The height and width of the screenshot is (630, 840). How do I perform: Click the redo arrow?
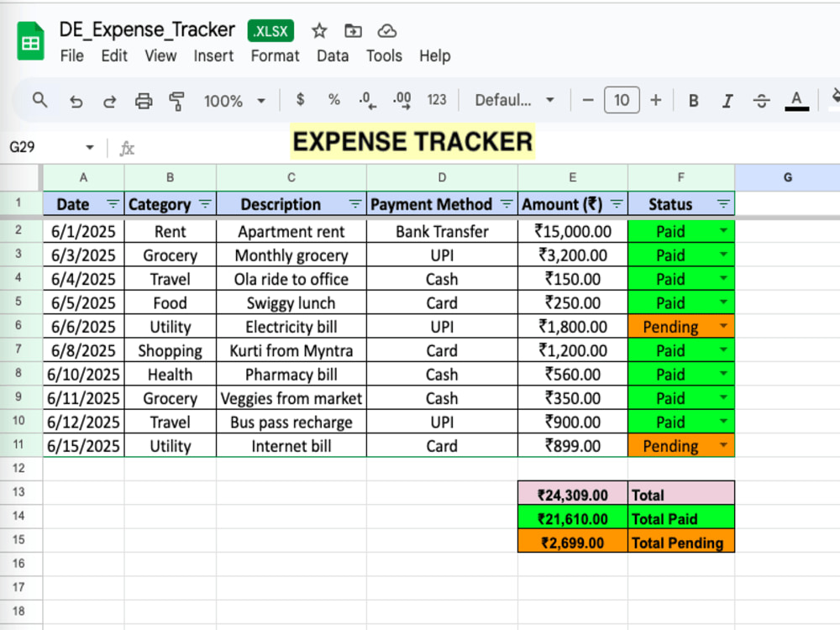(x=110, y=101)
